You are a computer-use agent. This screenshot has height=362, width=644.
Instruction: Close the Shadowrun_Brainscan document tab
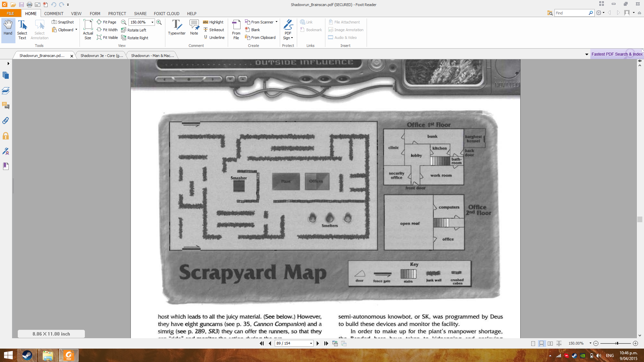[x=72, y=56]
